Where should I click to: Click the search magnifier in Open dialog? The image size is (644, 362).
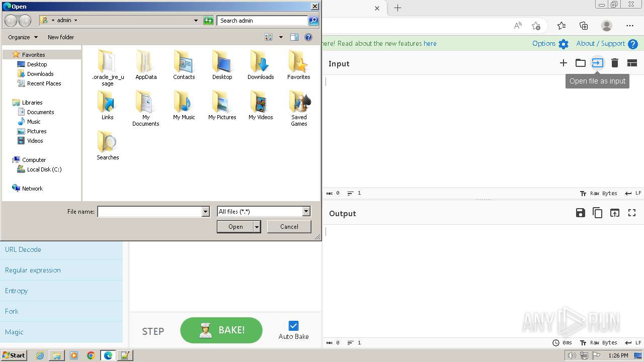(x=313, y=21)
